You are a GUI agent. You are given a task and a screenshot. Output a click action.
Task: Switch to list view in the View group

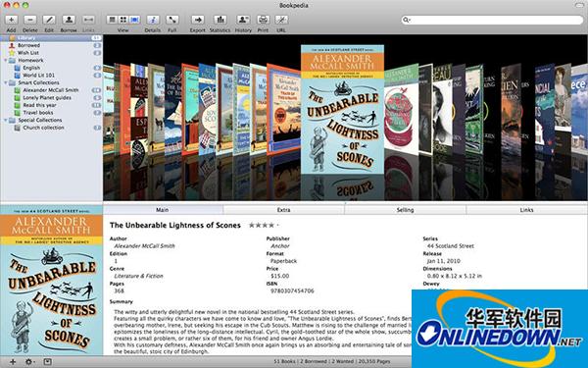click(112, 20)
